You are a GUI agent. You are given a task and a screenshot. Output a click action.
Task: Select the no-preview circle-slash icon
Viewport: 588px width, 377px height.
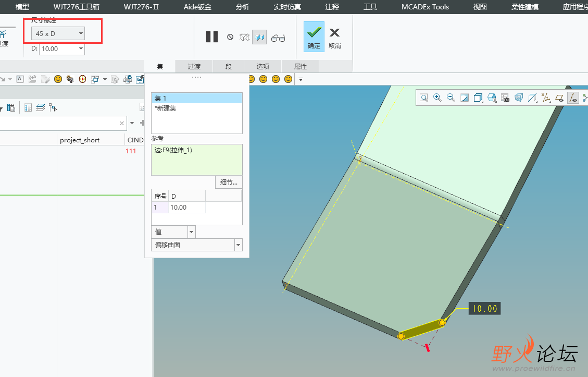coord(230,37)
